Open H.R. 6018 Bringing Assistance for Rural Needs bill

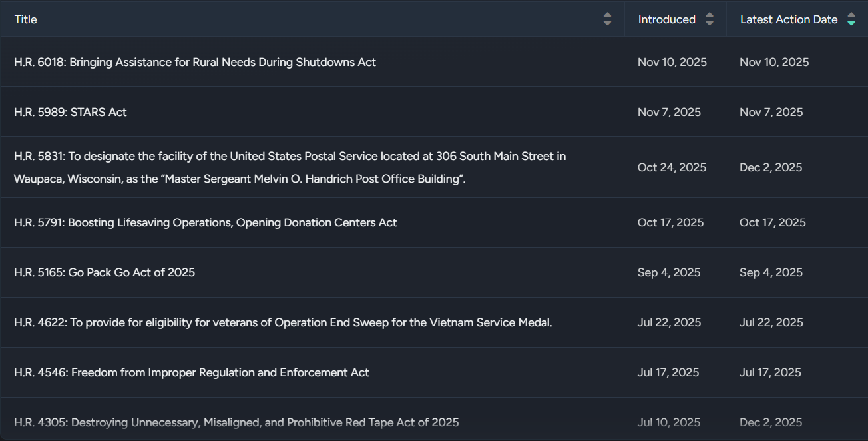click(195, 62)
